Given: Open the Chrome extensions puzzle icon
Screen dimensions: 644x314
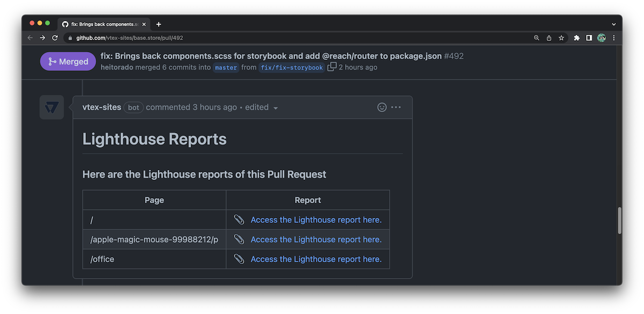Looking at the screenshot, I should pos(577,38).
